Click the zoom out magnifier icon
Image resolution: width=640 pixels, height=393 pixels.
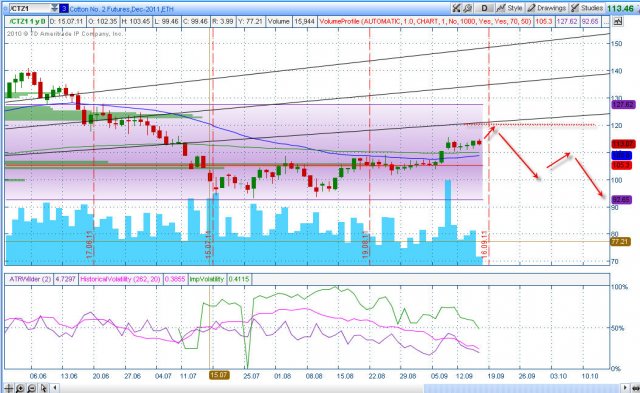click(31, 388)
